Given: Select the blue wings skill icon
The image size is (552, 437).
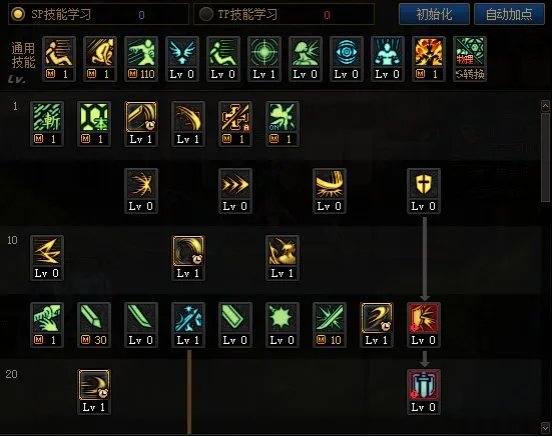Looking at the screenshot, I should point(182,52).
